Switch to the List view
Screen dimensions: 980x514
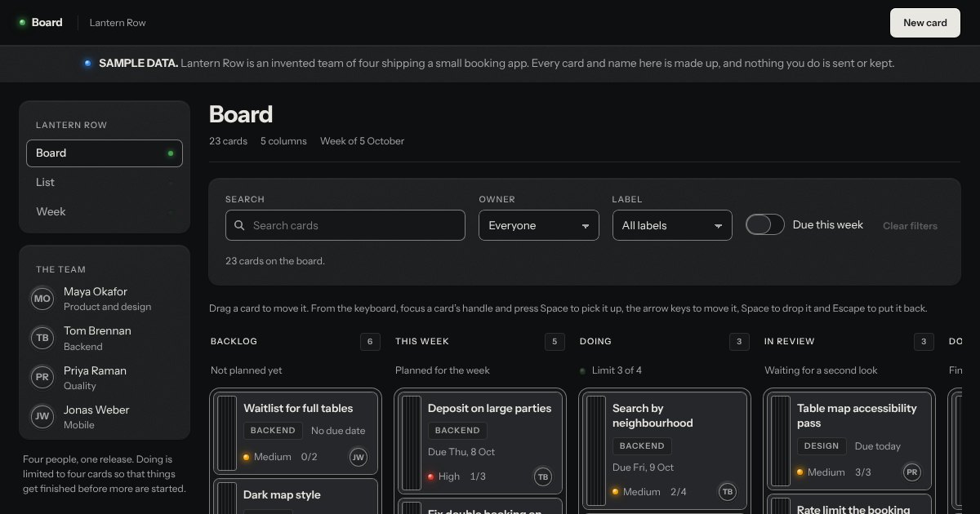tap(105, 183)
